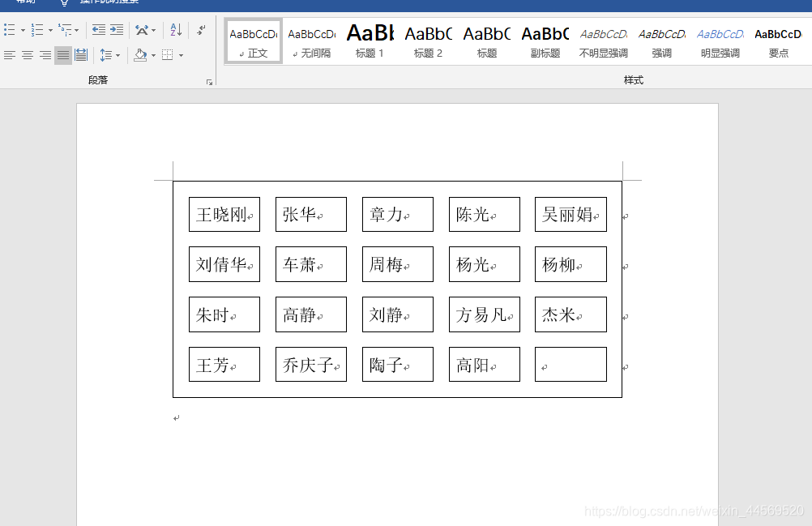
Task: Apply multilevel list formatting
Action: tap(66, 29)
